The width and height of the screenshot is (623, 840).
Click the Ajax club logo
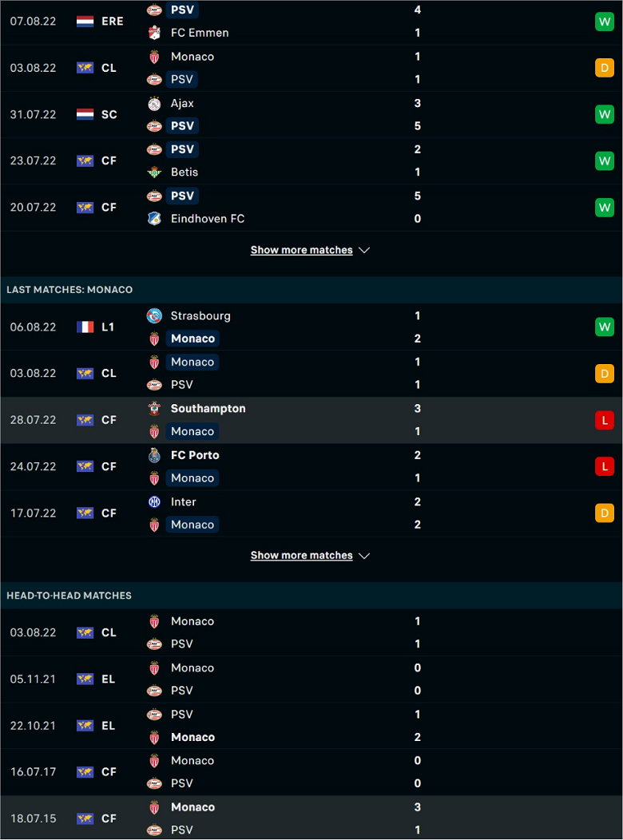[x=154, y=103]
